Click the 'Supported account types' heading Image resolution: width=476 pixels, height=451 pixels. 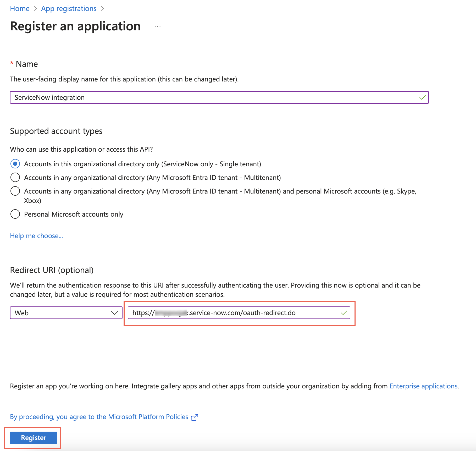[x=56, y=131]
